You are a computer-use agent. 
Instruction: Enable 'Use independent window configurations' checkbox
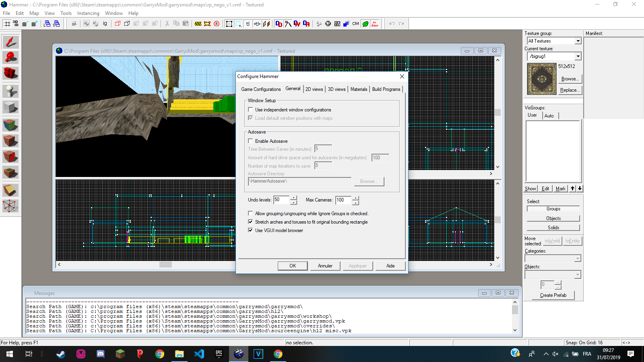point(251,110)
